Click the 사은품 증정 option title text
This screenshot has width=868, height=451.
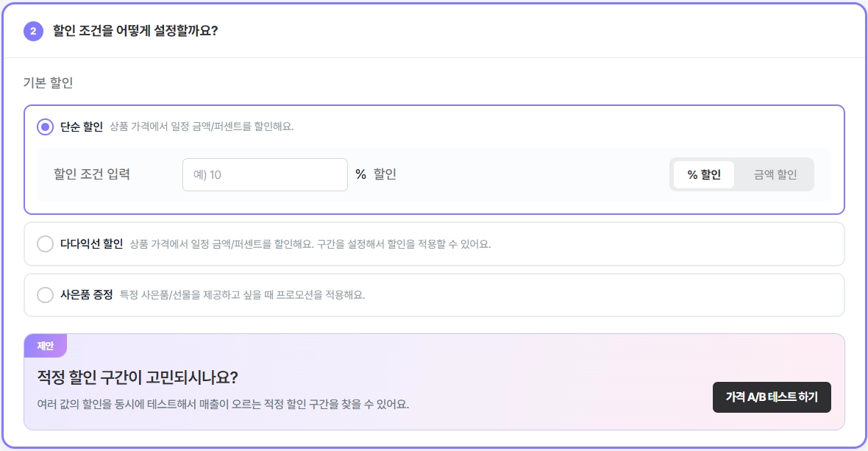pyautogui.click(x=86, y=294)
